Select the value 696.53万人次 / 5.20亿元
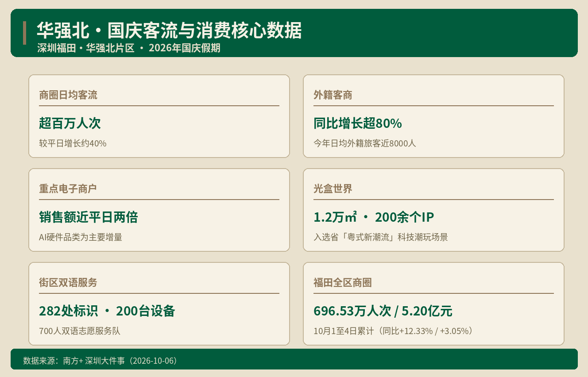The image size is (588, 377). point(383,311)
